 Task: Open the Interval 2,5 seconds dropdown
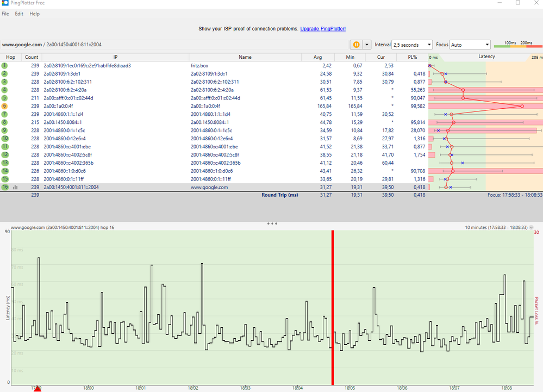click(x=412, y=45)
